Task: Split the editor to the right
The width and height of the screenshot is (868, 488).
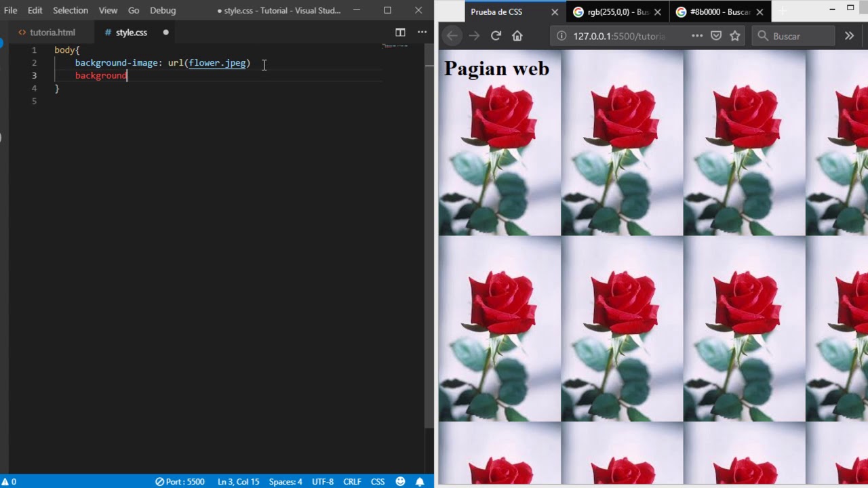Action: tap(400, 33)
